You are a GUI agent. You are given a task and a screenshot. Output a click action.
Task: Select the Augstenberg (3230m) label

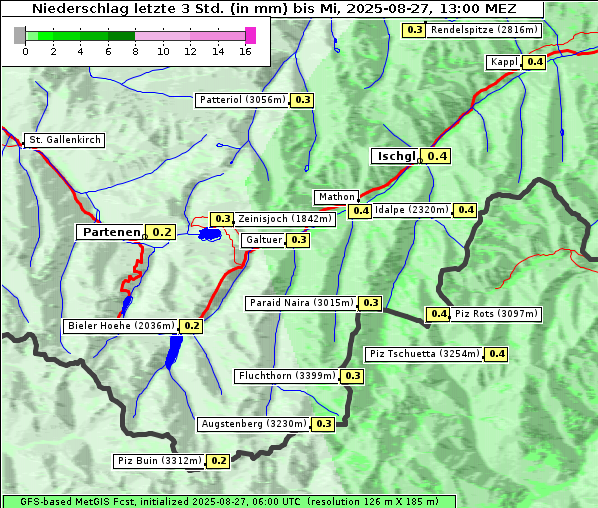click(x=254, y=424)
